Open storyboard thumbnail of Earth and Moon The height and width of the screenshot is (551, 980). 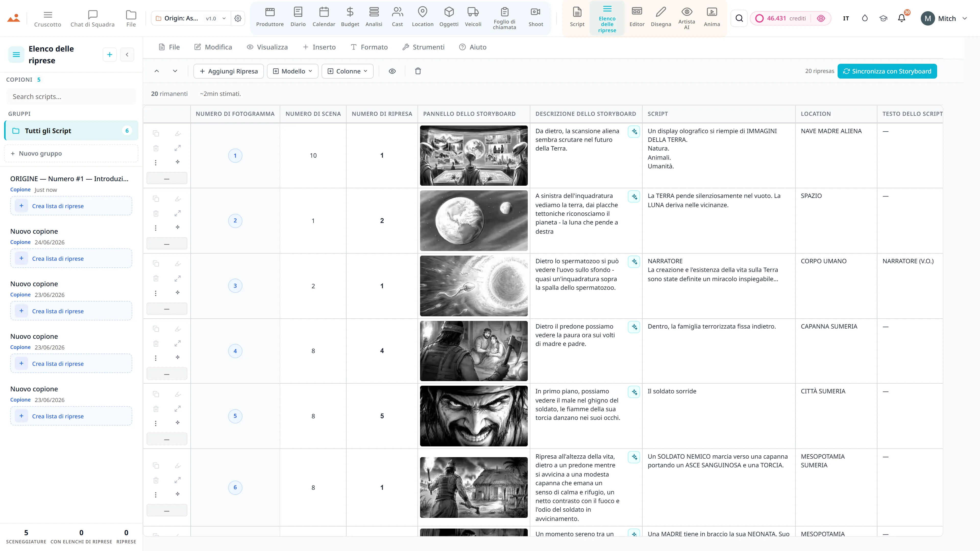[474, 221]
